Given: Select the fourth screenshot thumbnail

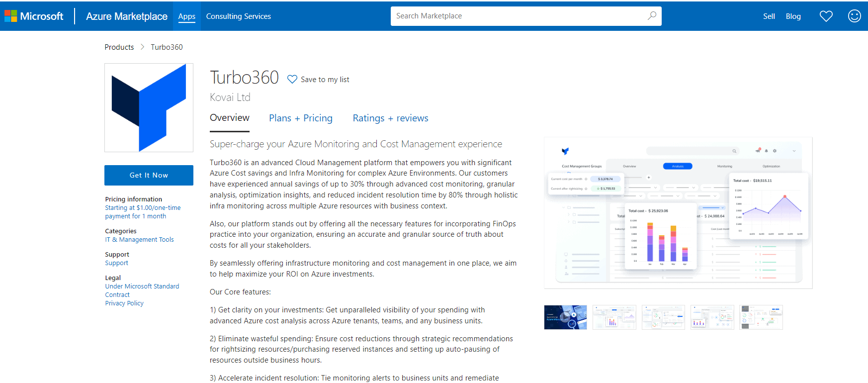Looking at the screenshot, I should [x=712, y=317].
